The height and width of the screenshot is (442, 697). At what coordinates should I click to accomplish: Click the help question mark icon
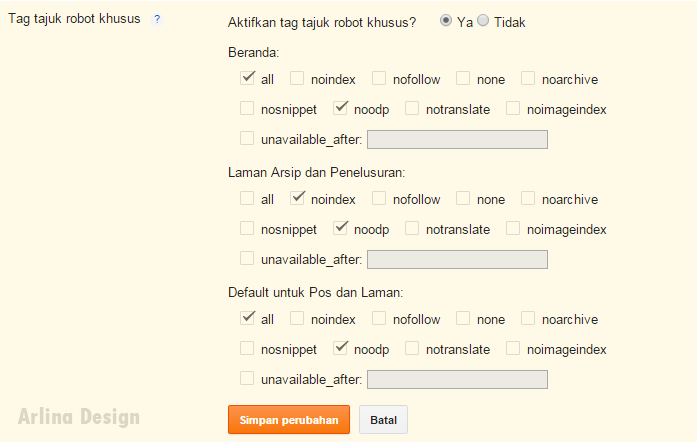tap(157, 20)
